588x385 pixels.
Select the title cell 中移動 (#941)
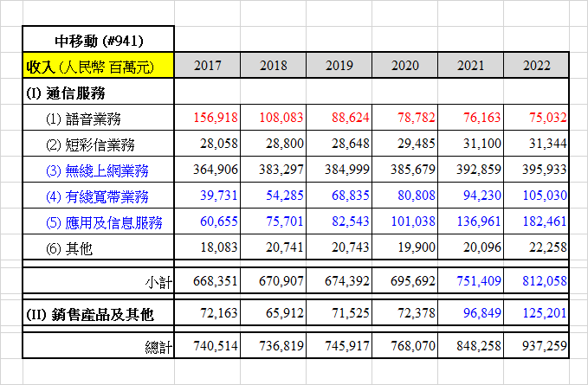(99, 39)
